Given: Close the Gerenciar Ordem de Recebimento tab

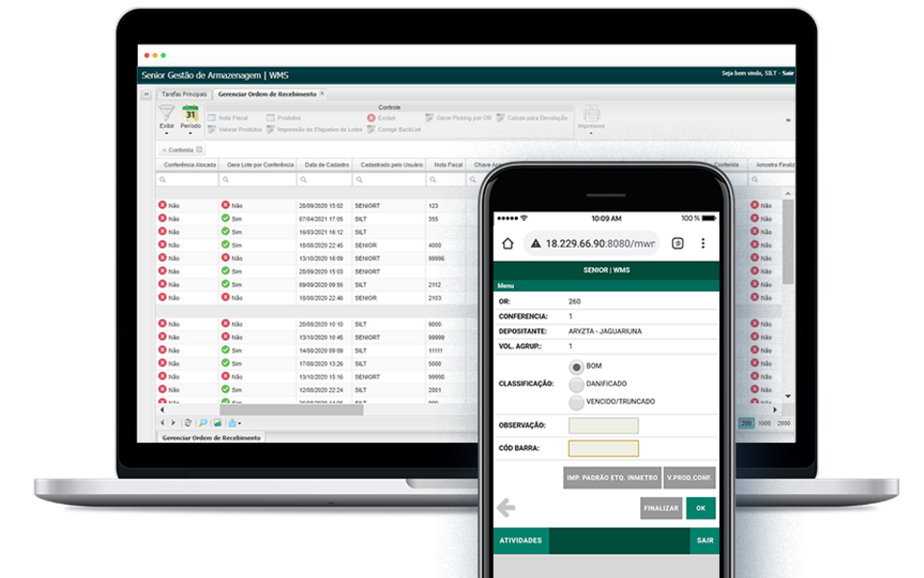Looking at the screenshot, I should [x=321, y=93].
